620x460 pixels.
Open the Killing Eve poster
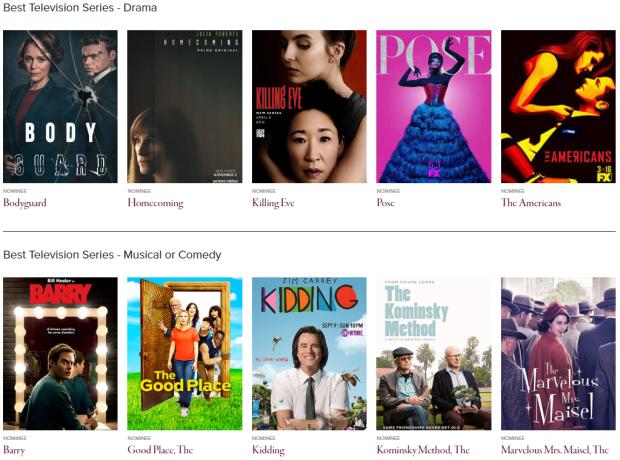tap(309, 106)
